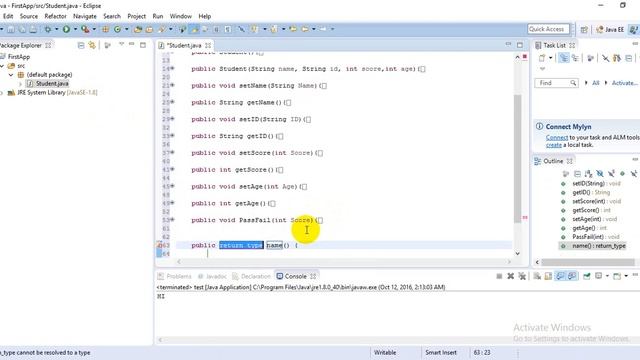Open the Navigate menu

click(85, 16)
